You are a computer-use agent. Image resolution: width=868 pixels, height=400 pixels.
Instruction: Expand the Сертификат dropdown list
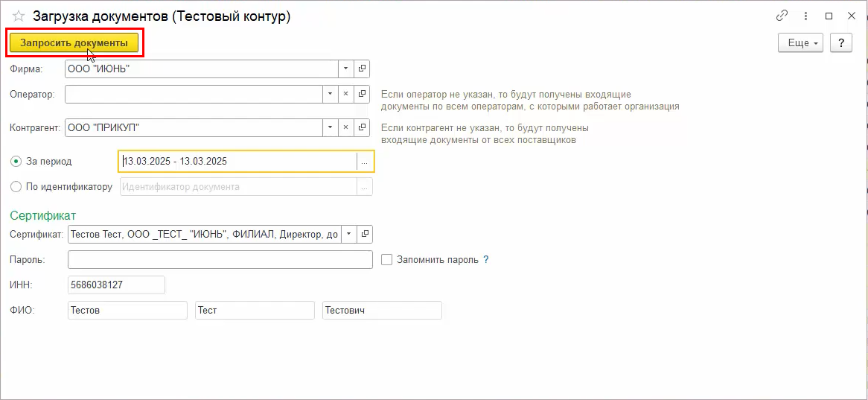(348, 235)
